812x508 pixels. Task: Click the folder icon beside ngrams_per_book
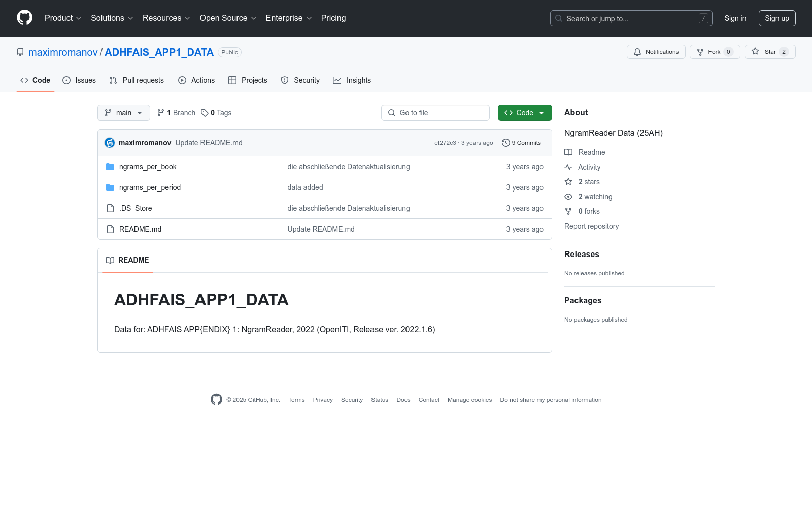tap(110, 167)
